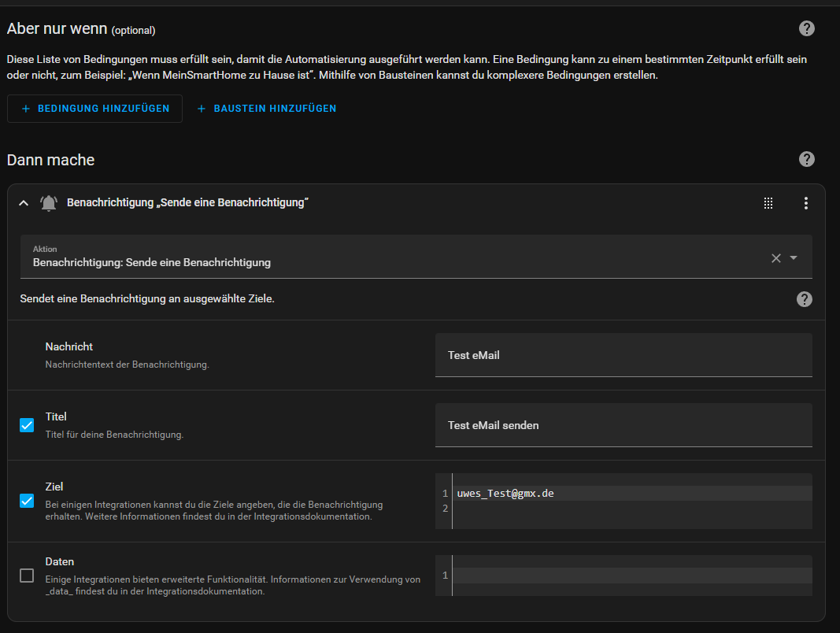This screenshot has width=840, height=633.
Task: Click the notification bell icon in action header
Action: coord(49,203)
